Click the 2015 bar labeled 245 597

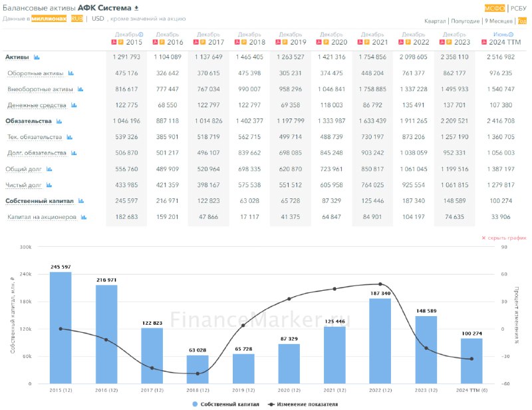pyautogui.click(x=61, y=327)
